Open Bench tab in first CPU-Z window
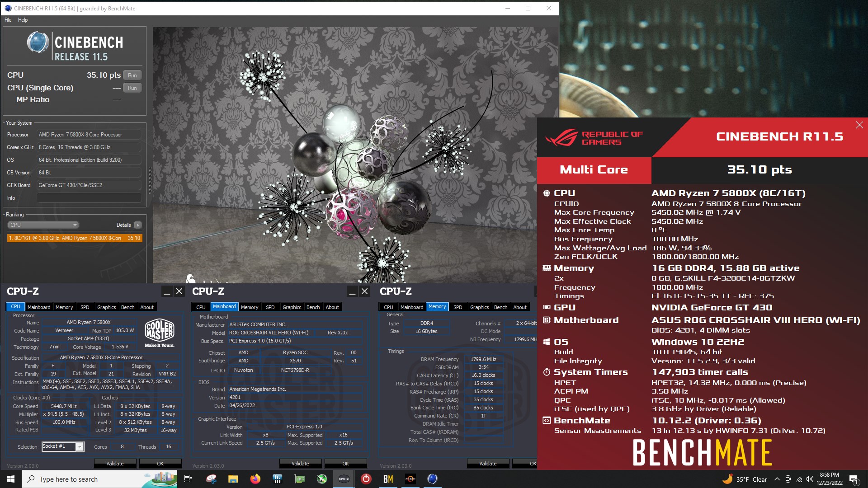This screenshot has height=488, width=868. pos(128,307)
